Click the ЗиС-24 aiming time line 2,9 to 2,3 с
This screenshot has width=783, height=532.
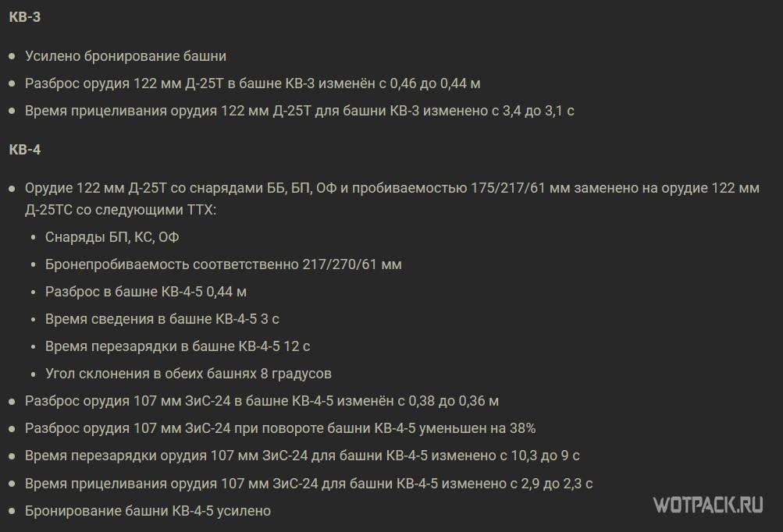tap(308, 484)
